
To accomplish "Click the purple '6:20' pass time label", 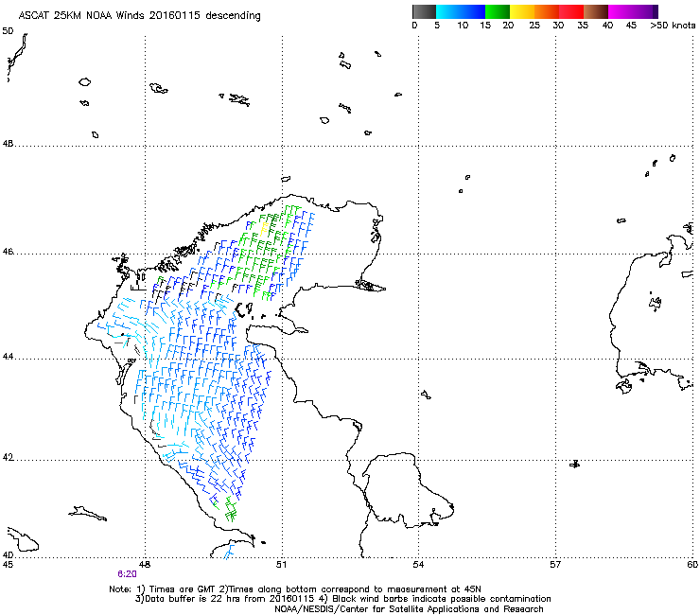I will pyautogui.click(x=128, y=574).
